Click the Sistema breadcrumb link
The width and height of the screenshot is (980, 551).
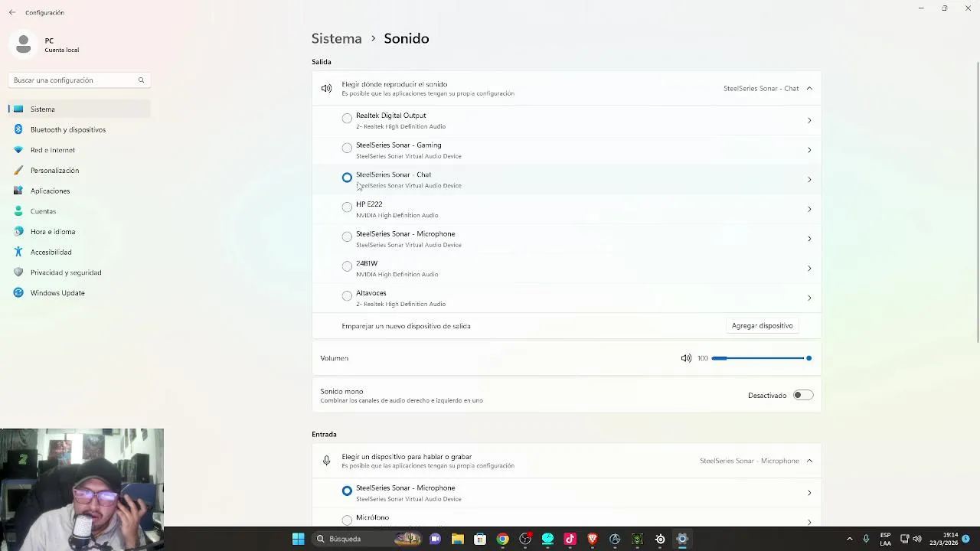point(336,38)
